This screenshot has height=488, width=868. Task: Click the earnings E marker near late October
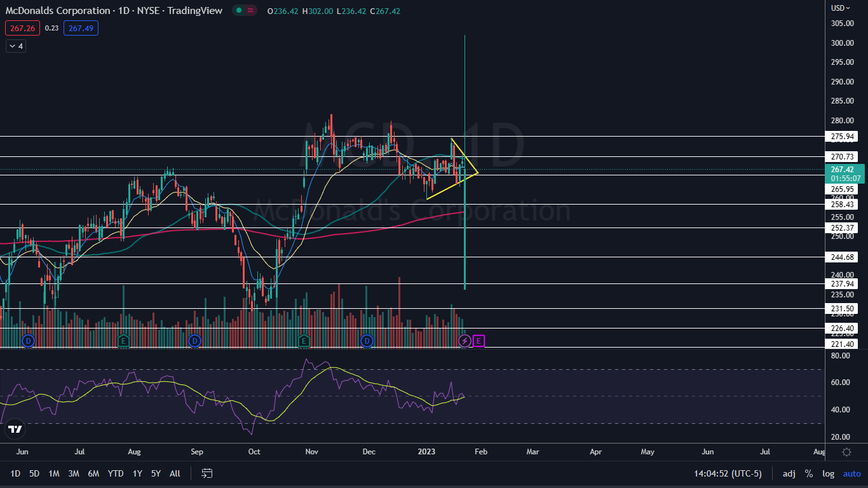[304, 341]
